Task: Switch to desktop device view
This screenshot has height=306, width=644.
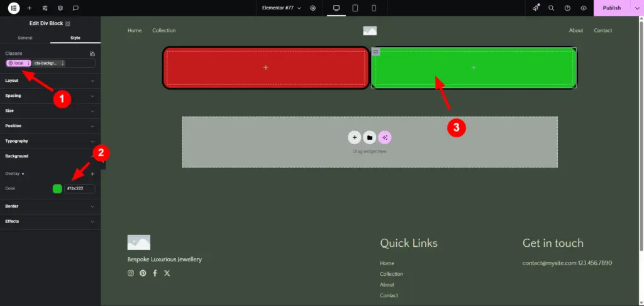Action: 336,8
